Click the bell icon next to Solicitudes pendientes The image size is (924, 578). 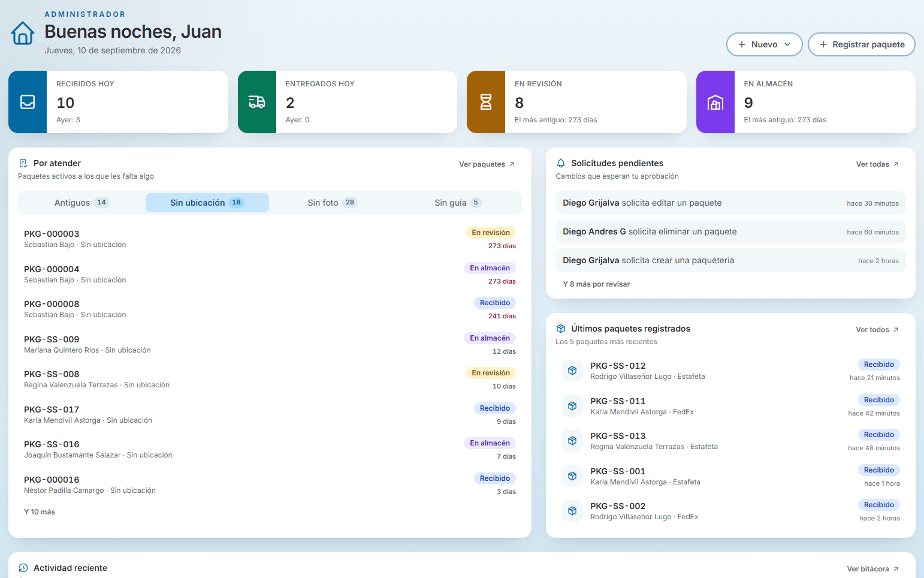561,163
